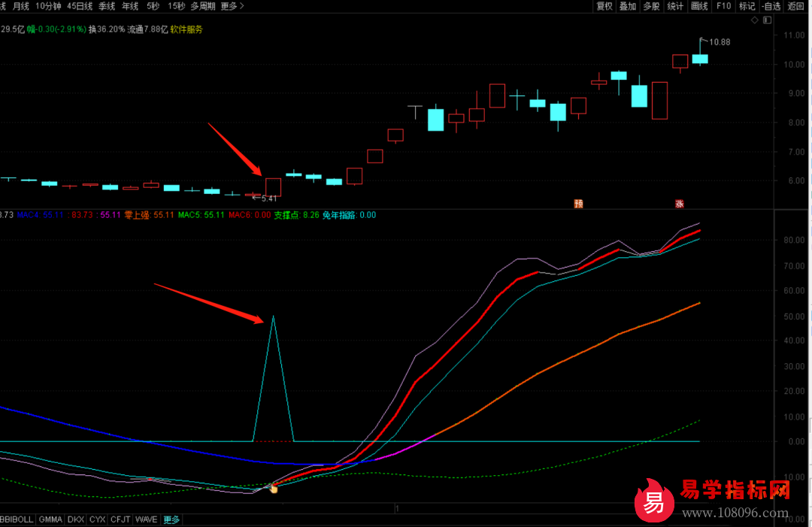Click the 零上强: 55.11 label
Viewport: 812px width, 527px height.
[149, 215]
